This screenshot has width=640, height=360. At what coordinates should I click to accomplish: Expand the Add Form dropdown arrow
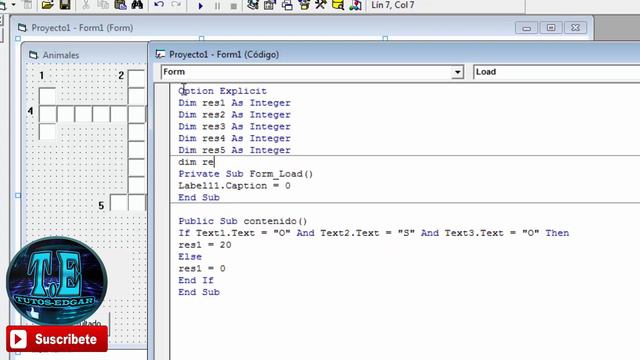(x=13, y=5)
